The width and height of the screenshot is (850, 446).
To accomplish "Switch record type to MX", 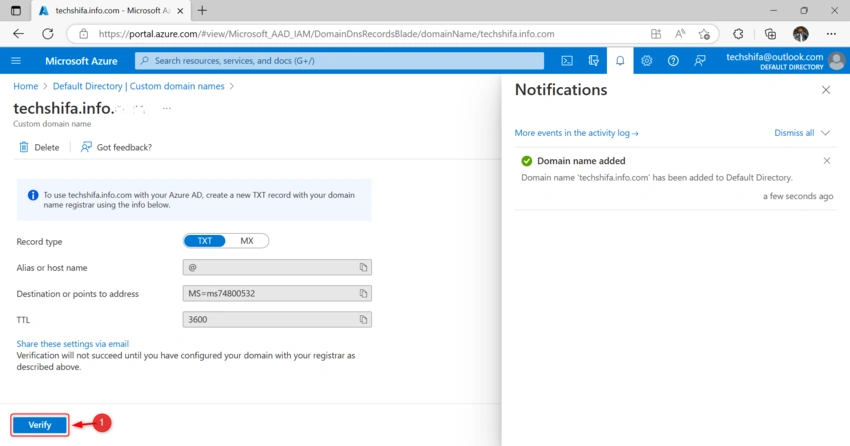I will point(247,241).
